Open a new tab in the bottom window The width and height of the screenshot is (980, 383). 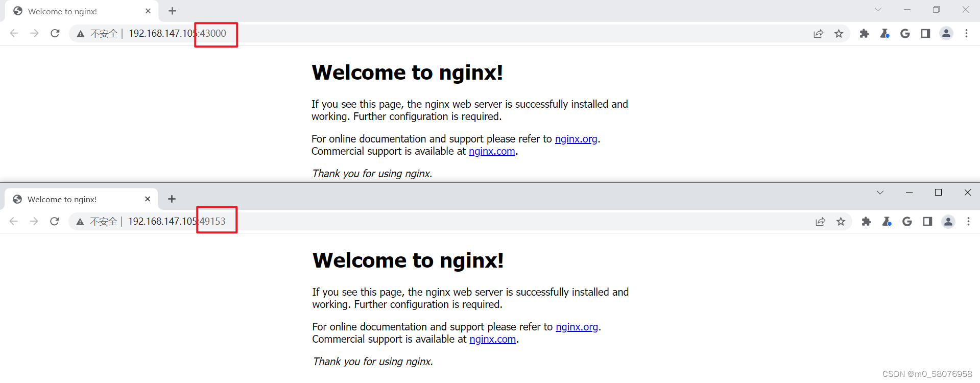click(x=172, y=199)
